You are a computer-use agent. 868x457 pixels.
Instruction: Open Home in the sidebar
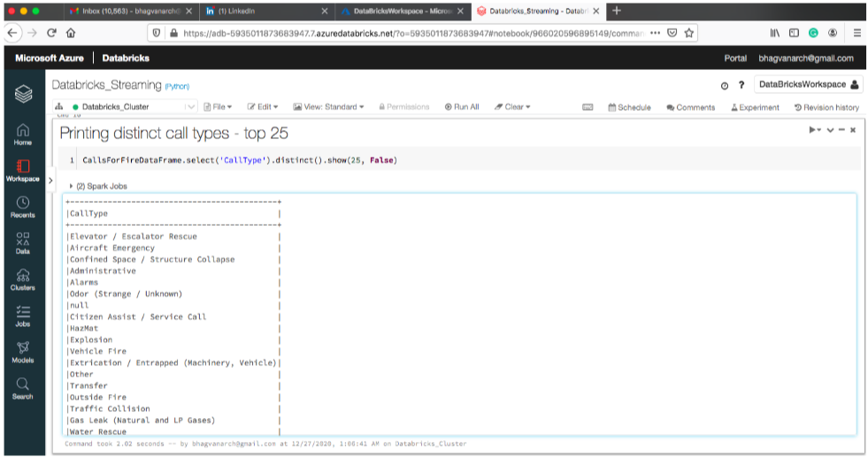(23, 135)
